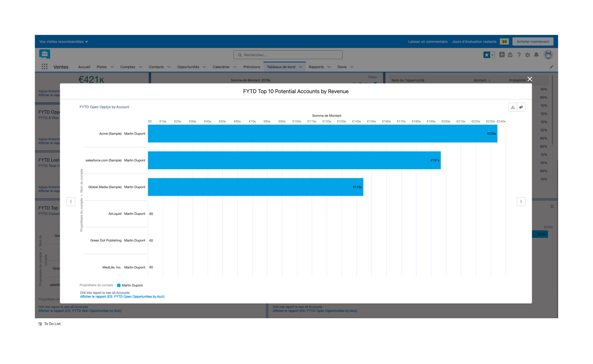
Task: Open the Devis tab
Action: (x=342, y=67)
